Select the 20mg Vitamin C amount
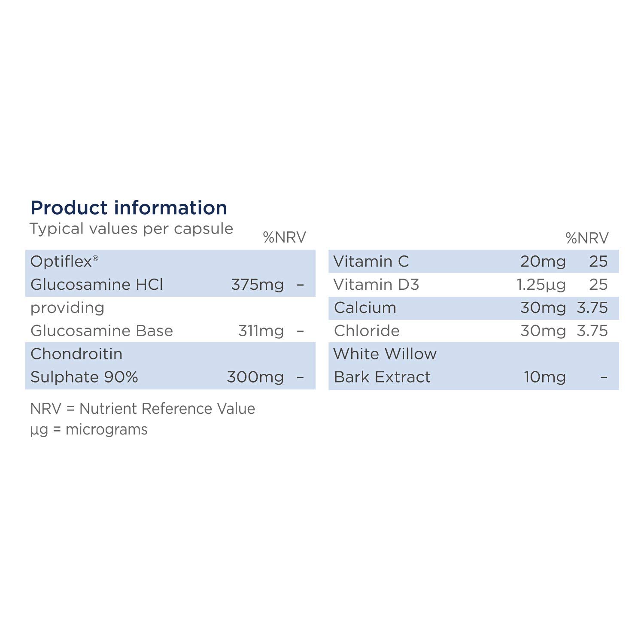Screen dimensions: 644x644 [x=543, y=261]
